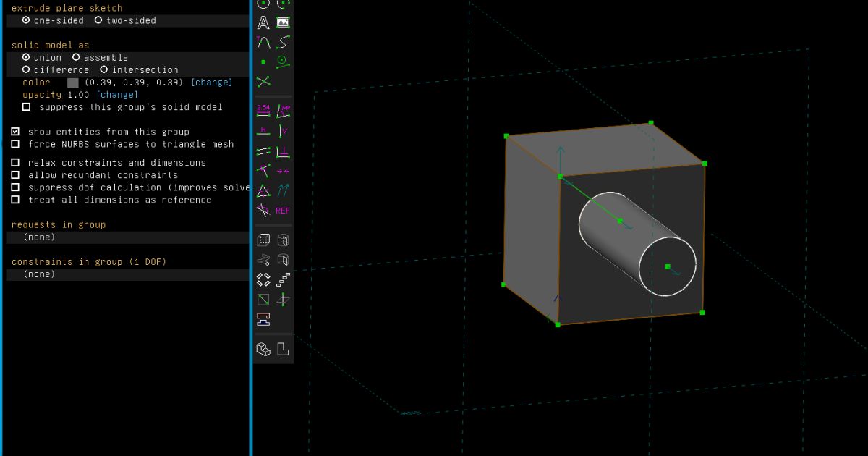The width and height of the screenshot is (868, 456).
Task: Click link/assemble file group icon
Action: pyautogui.click(x=263, y=318)
